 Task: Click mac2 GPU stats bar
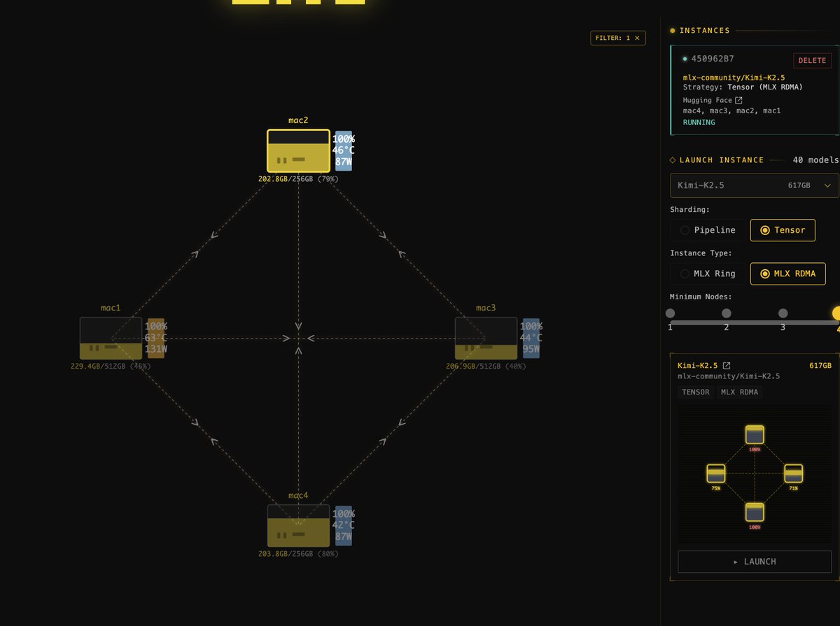click(343, 150)
